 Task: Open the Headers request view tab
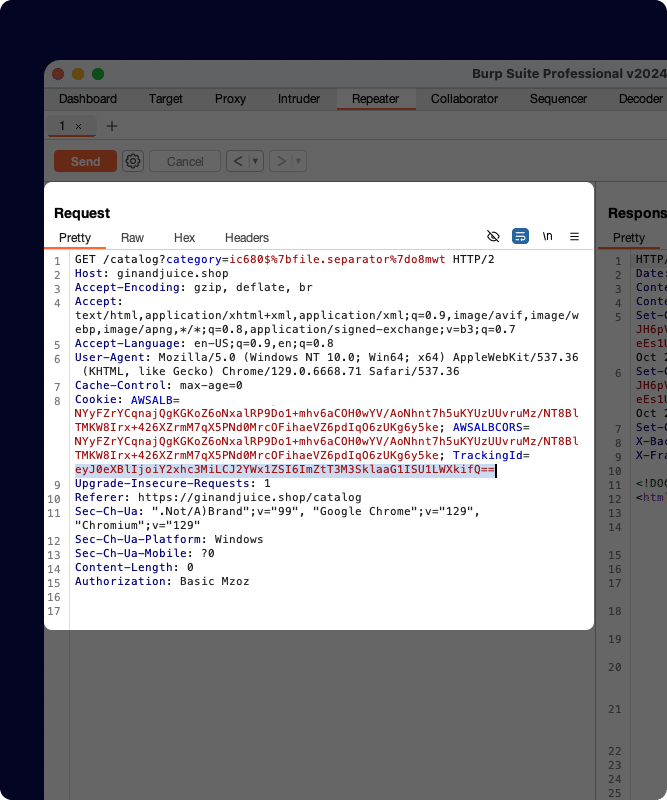tap(246, 238)
